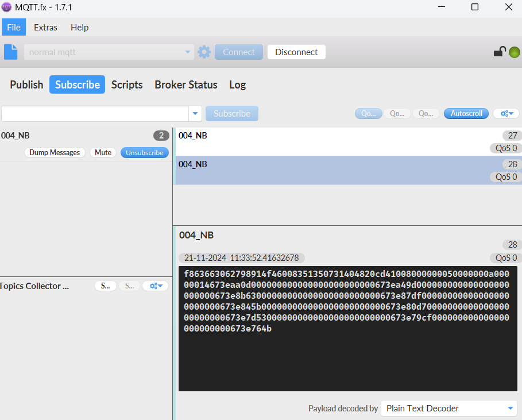This screenshot has height=420, width=522.
Task: Click the Topics Collector scan S... button
Action: pos(106,286)
